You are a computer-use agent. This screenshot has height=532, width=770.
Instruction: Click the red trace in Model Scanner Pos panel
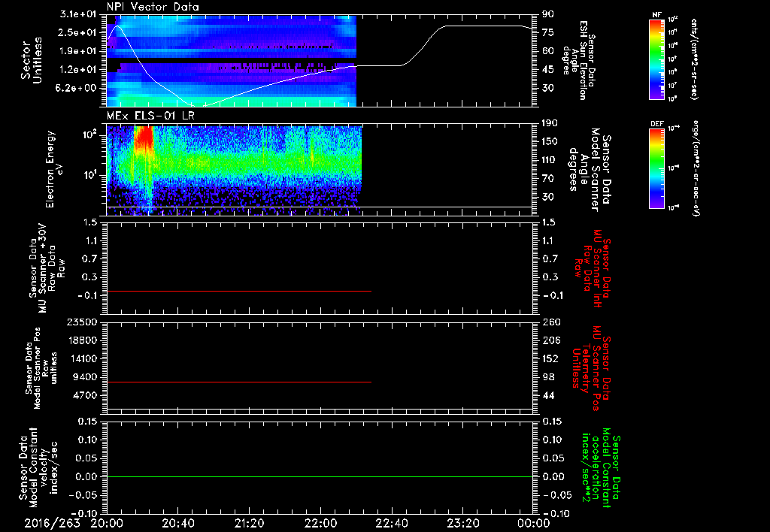(x=239, y=382)
